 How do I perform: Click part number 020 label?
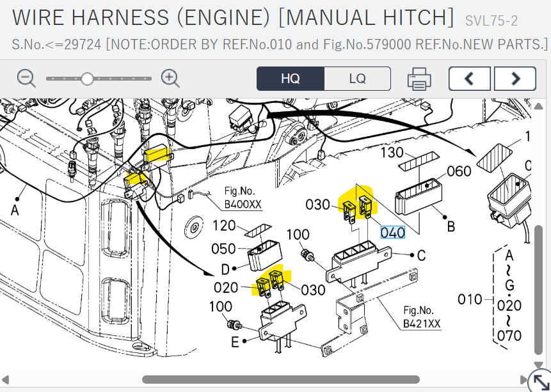pyautogui.click(x=226, y=288)
